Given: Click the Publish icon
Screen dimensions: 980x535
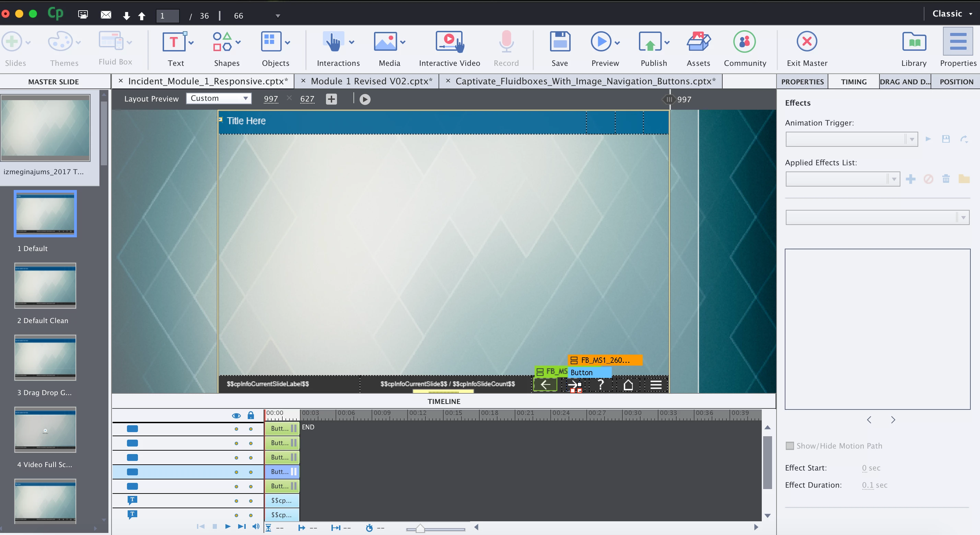Looking at the screenshot, I should point(650,42).
